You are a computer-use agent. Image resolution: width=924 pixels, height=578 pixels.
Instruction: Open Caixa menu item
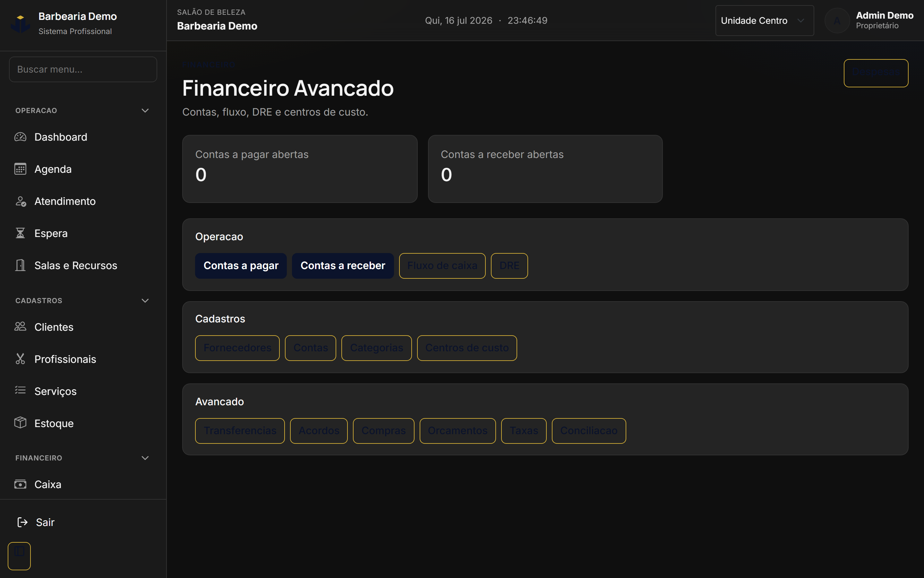coord(83,484)
